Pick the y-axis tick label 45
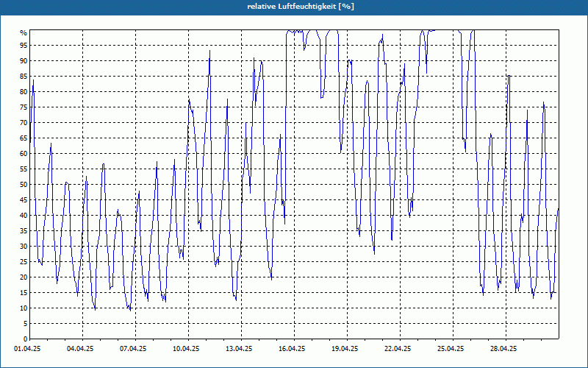The width and height of the screenshot is (588, 368). pos(24,200)
